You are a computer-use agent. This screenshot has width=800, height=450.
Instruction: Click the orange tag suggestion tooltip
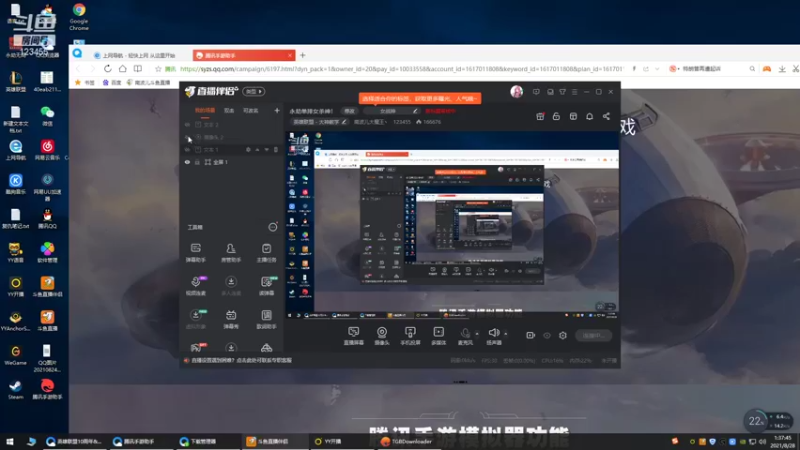pyautogui.click(x=420, y=98)
